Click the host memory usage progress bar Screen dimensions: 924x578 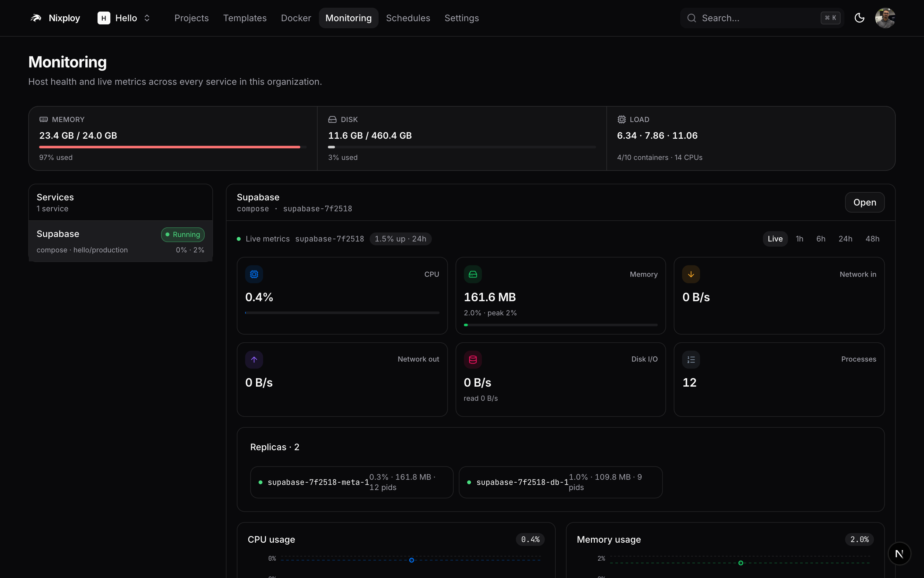[x=173, y=147]
